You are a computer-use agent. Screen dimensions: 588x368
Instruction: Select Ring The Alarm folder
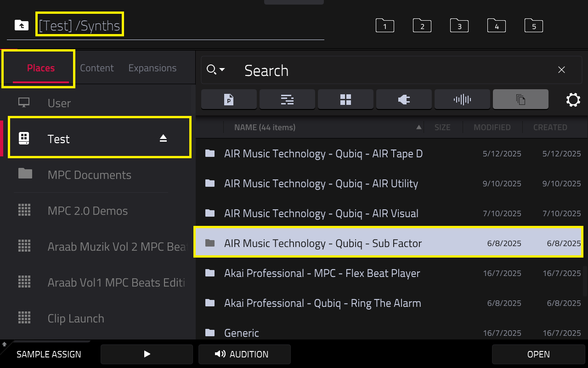tap(389, 303)
